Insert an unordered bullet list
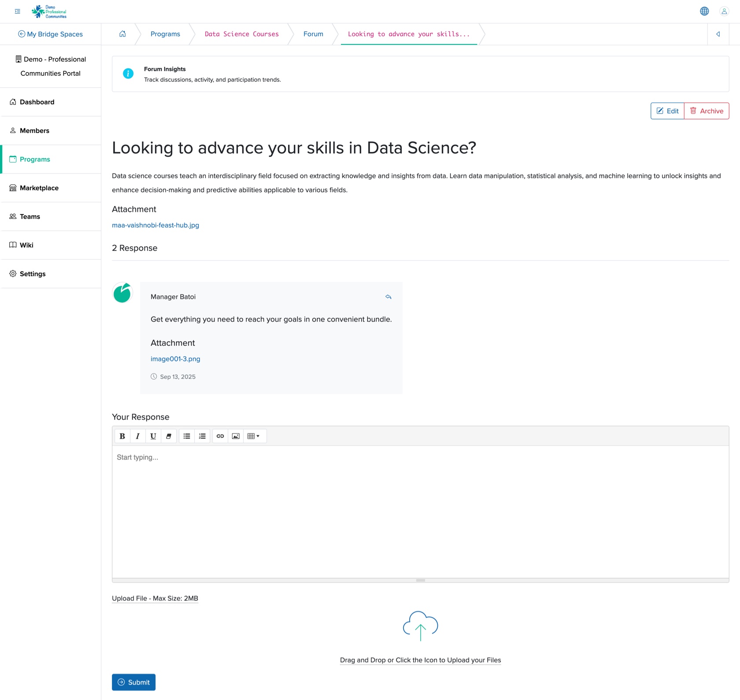Screen dimensions: 740x700 click(187, 436)
